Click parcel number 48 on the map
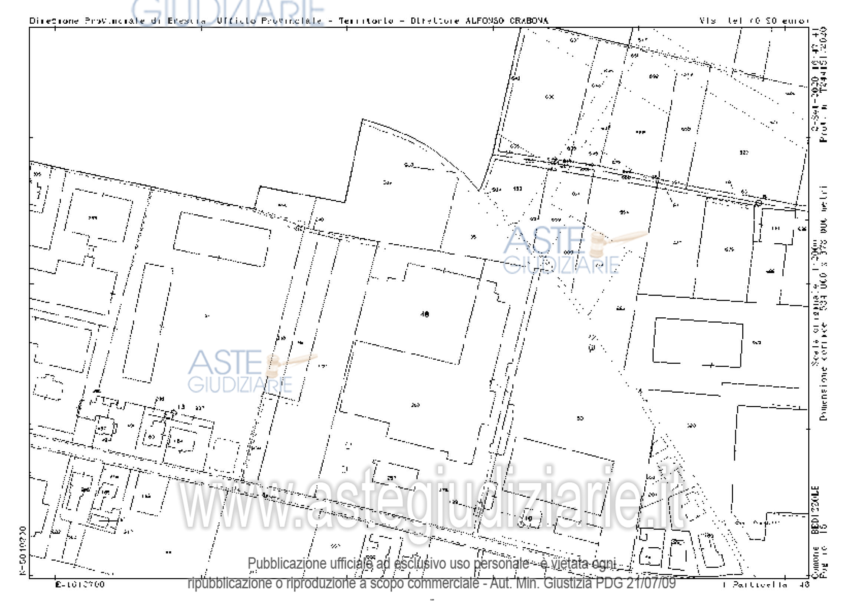 pyautogui.click(x=425, y=314)
